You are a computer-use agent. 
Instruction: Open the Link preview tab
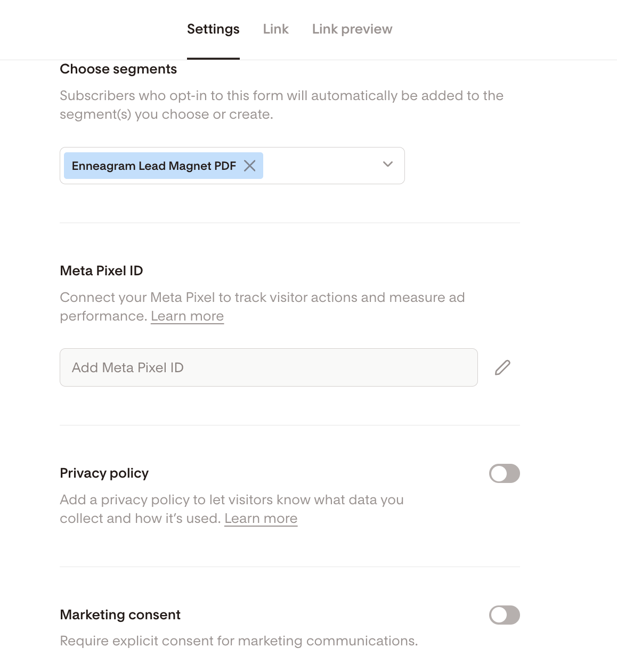[x=352, y=29]
